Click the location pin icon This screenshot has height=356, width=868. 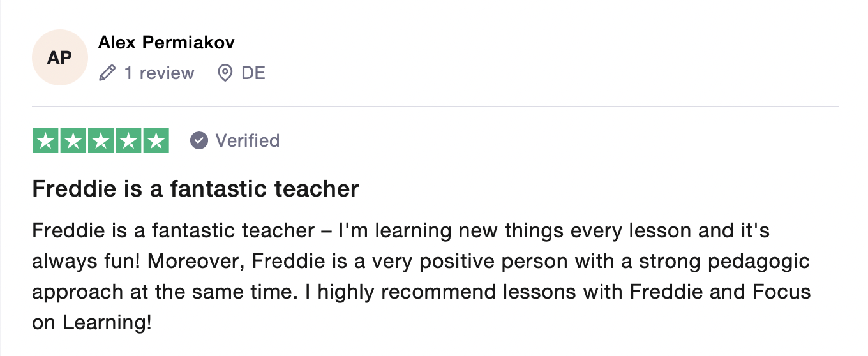225,73
